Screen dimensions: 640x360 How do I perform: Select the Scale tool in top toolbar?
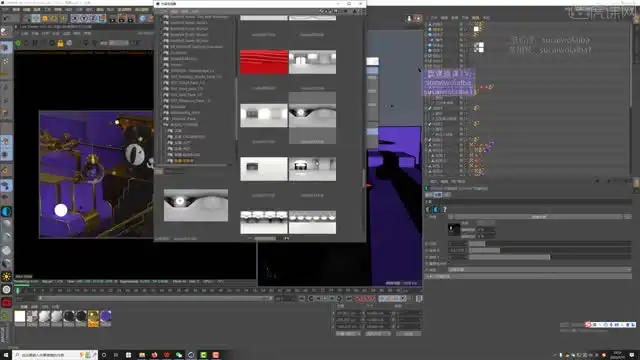click(45, 18)
